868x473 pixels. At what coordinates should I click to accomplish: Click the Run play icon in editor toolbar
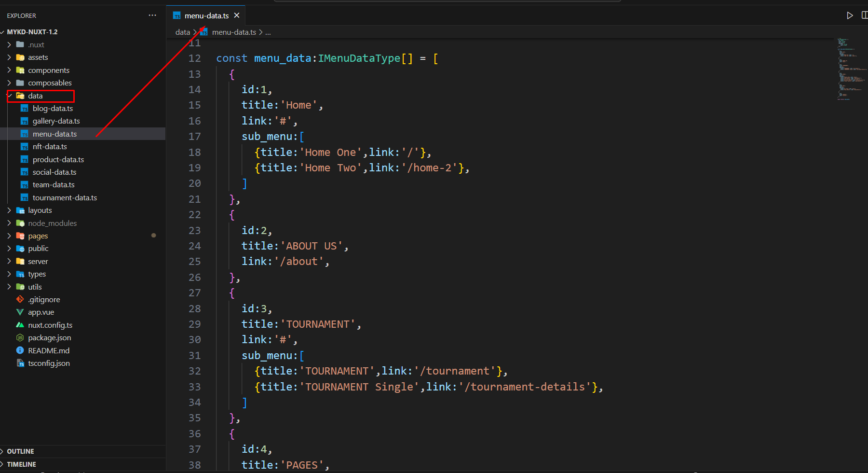pyautogui.click(x=850, y=15)
